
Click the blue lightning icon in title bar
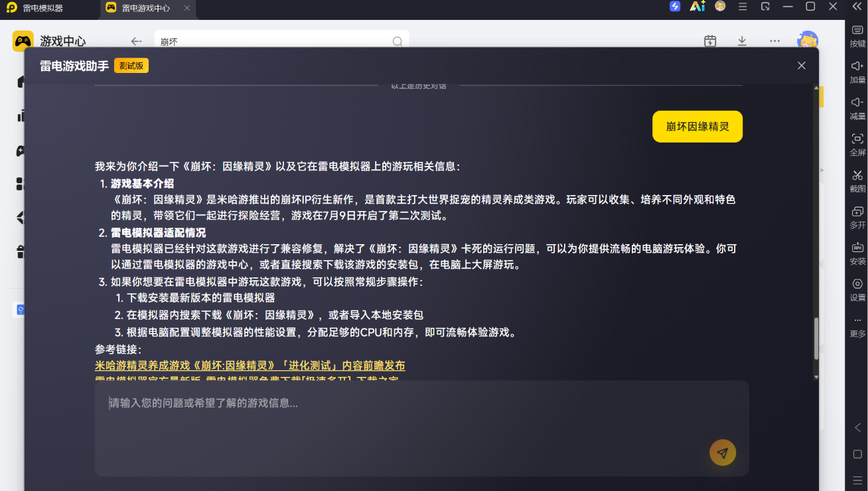pyautogui.click(x=675, y=7)
